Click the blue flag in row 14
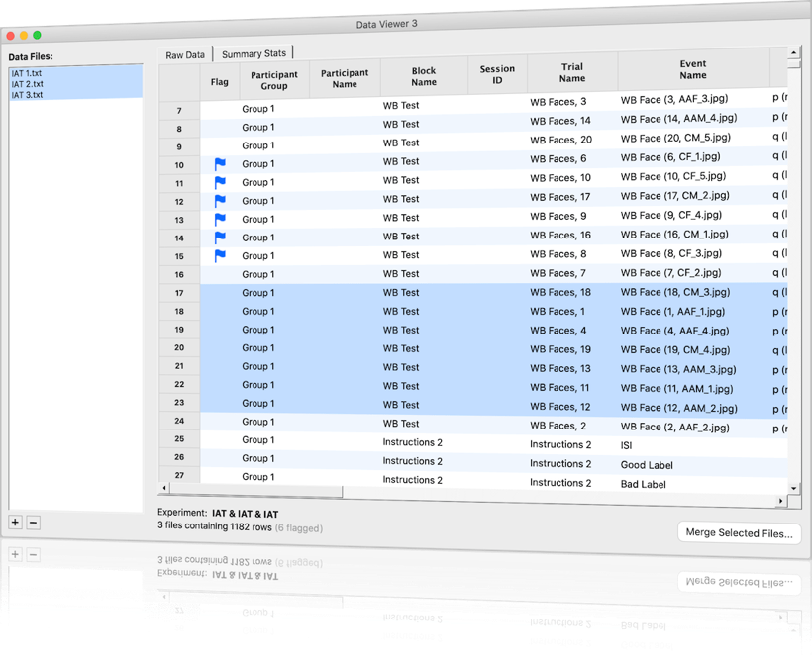Image resolution: width=812 pixels, height=667 pixels. (x=220, y=238)
